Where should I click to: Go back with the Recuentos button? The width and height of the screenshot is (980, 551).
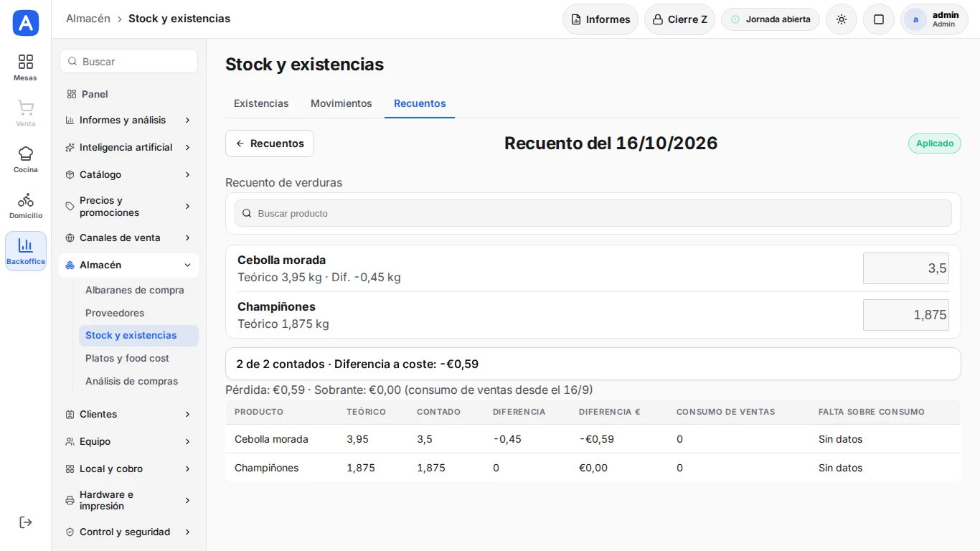(x=270, y=143)
